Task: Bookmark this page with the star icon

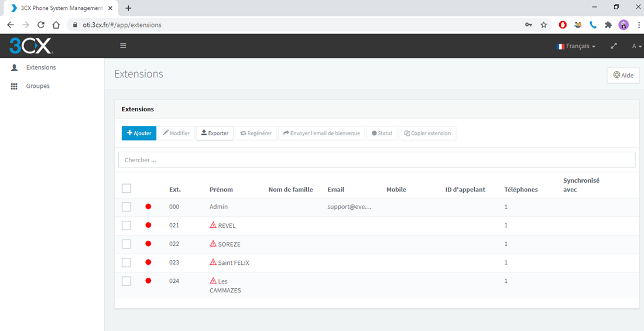Action: pyautogui.click(x=544, y=25)
